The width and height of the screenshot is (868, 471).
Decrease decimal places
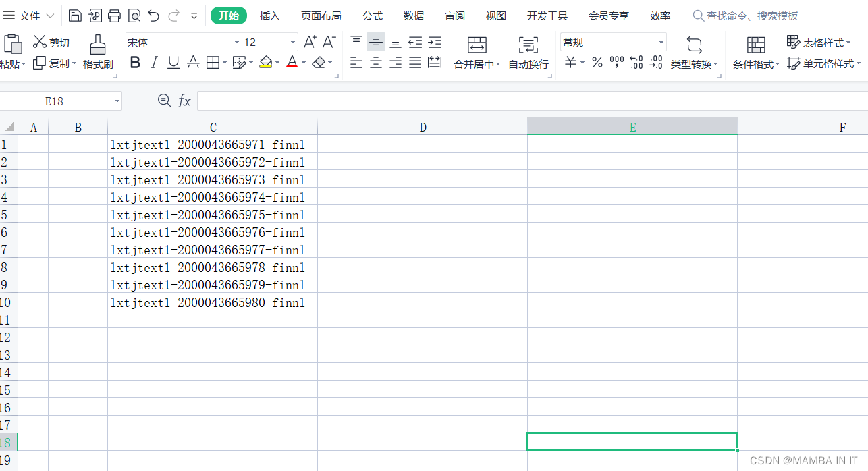tap(656, 63)
